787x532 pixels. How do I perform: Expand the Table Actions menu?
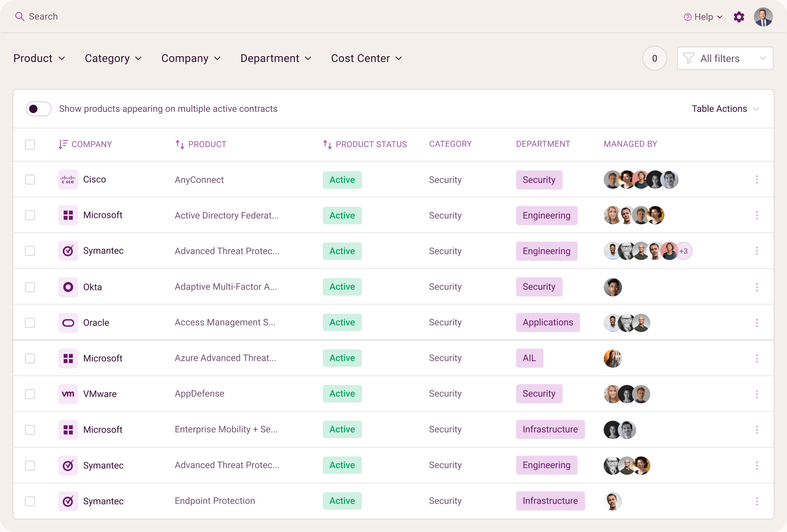pos(725,109)
